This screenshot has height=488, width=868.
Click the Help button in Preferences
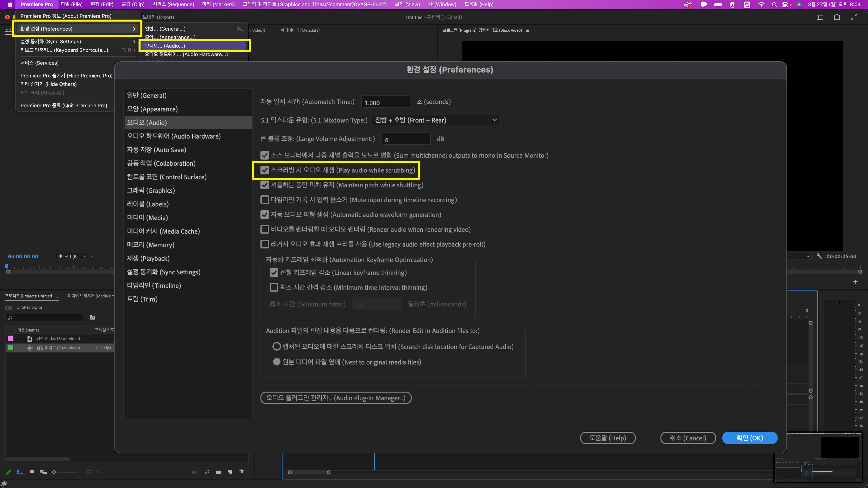(608, 438)
